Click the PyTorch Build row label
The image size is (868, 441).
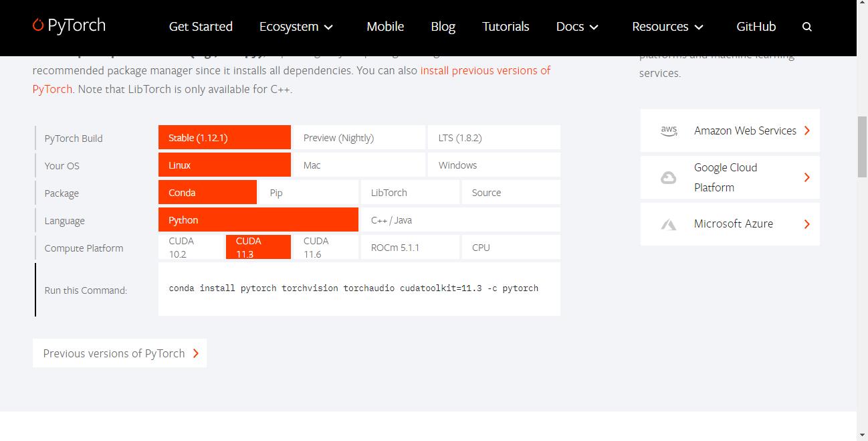click(74, 138)
